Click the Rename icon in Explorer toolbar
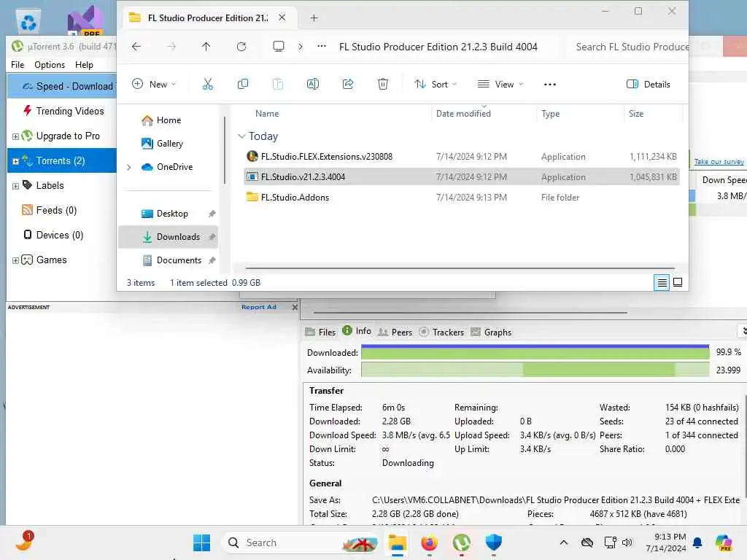This screenshot has height=560, width=747. (313, 85)
